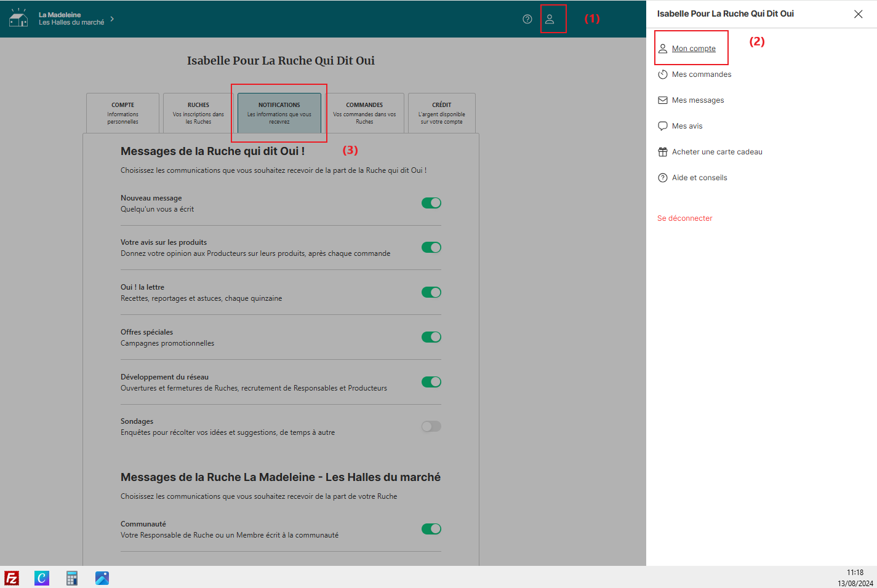Click the gift icon beside Acheter une carte cadeau

[x=663, y=152]
